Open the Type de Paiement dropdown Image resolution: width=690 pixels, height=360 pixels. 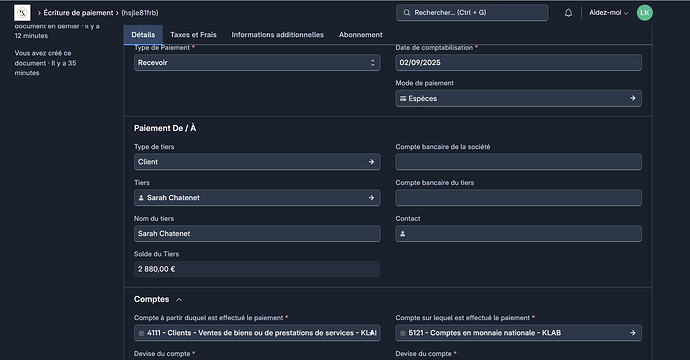point(257,62)
